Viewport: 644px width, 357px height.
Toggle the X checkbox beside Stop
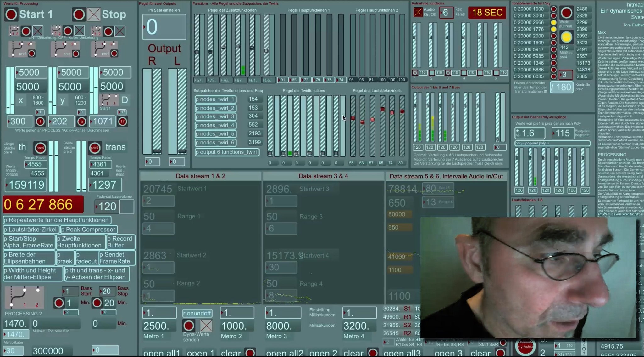[94, 14]
